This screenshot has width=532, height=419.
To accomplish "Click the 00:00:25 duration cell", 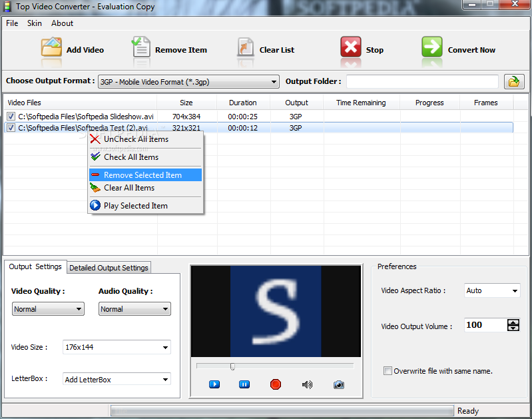I will coord(243,117).
